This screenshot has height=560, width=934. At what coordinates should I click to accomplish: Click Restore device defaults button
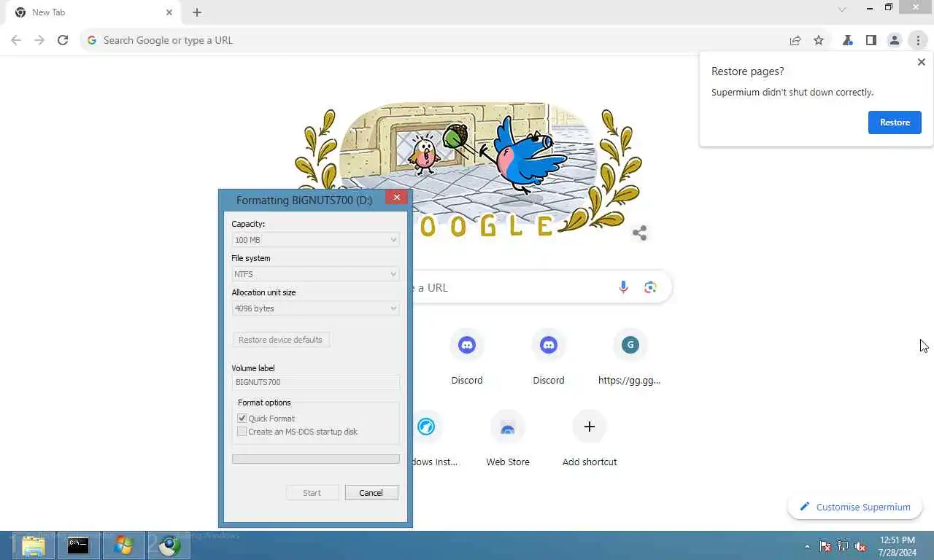[x=280, y=340]
